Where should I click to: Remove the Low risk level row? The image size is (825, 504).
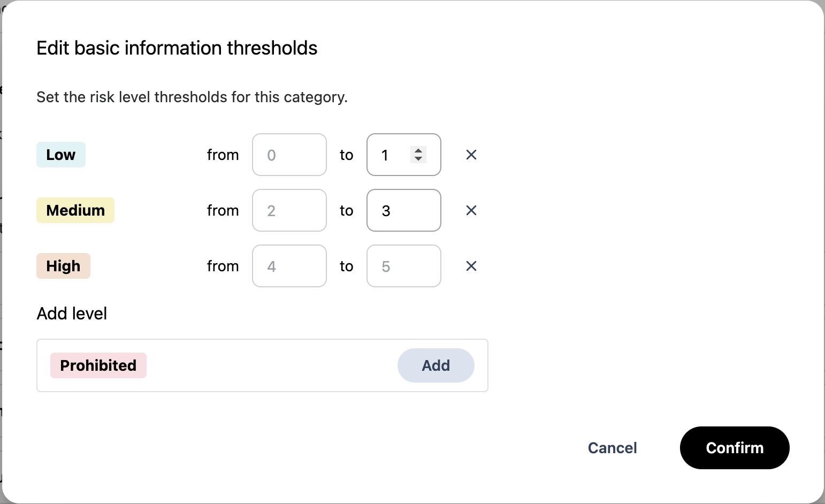[x=471, y=155]
